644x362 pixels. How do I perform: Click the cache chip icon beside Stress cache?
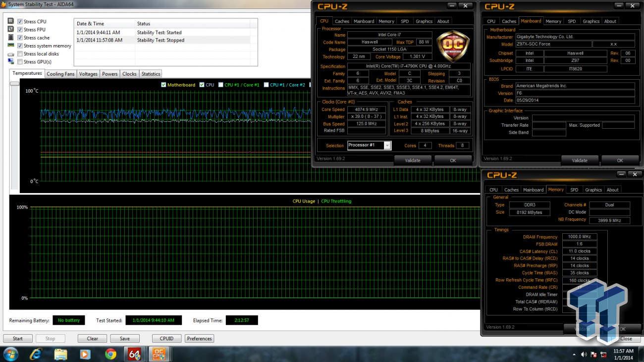[11, 37]
